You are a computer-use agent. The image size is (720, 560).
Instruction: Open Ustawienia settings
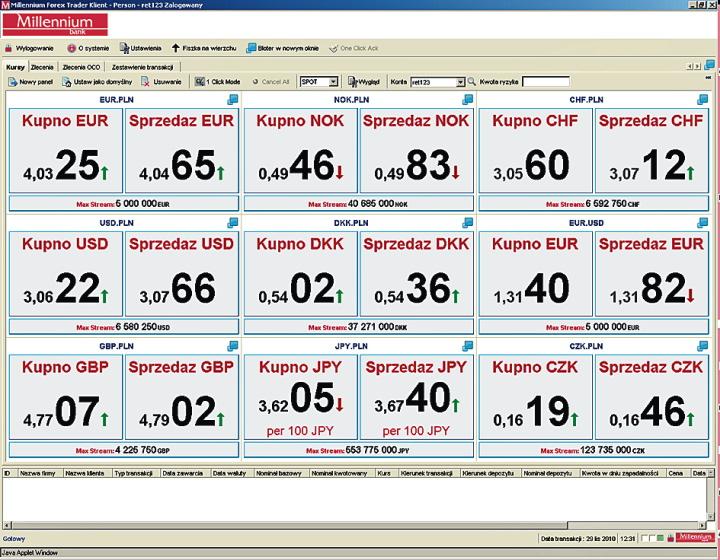pyautogui.click(x=124, y=47)
